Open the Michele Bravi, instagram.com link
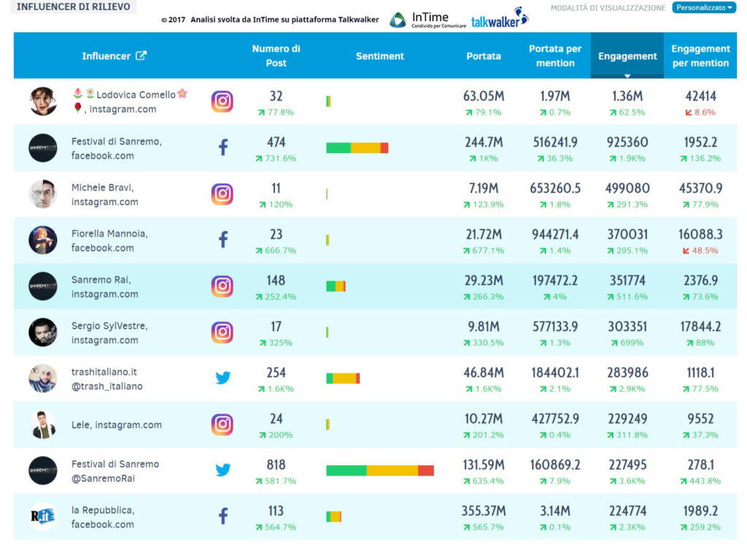 pyautogui.click(x=105, y=194)
